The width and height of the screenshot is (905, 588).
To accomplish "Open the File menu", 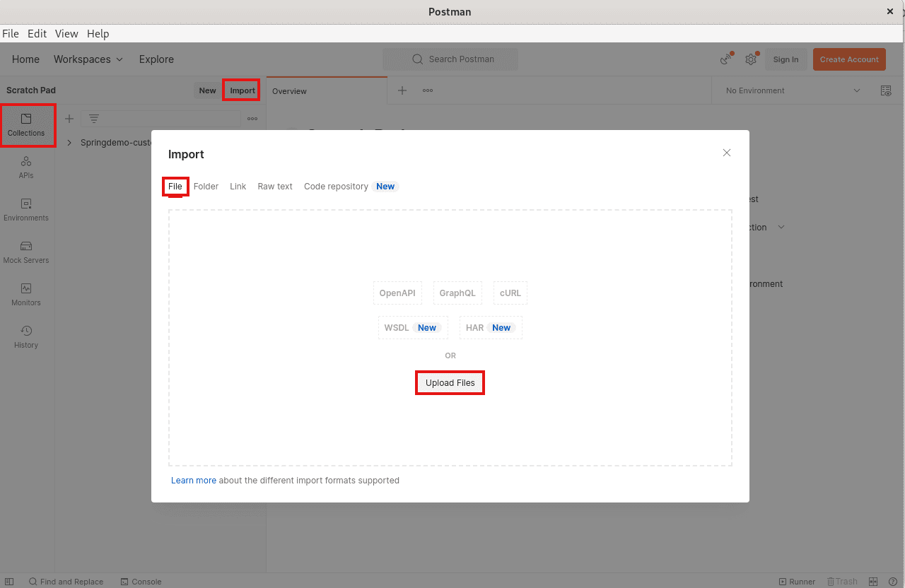I will click(11, 33).
